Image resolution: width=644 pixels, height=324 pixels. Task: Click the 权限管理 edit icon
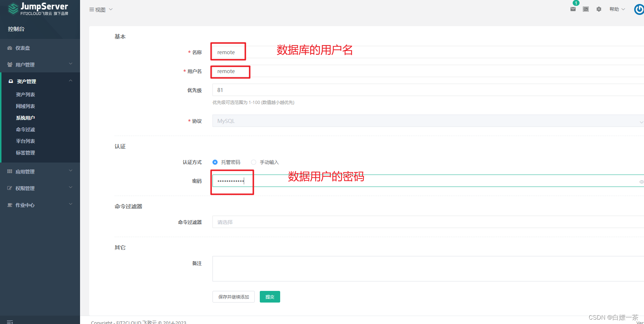tap(10, 188)
